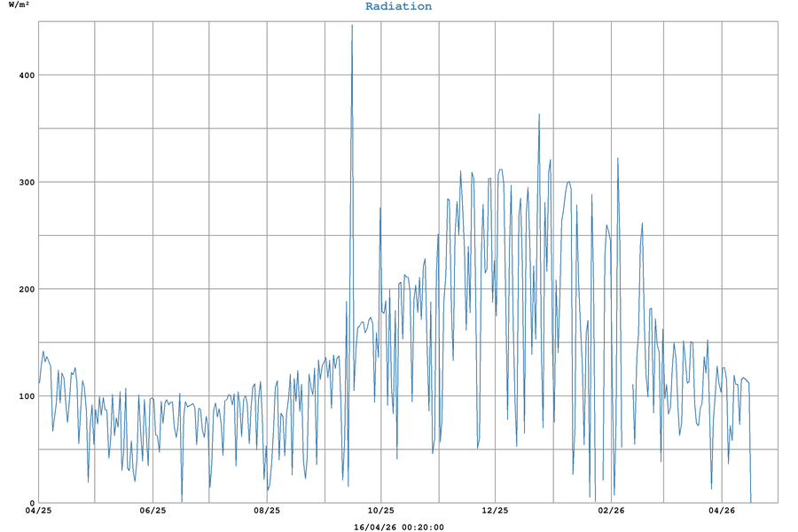Image resolution: width=798 pixels, height=532 pixels.
Task: Click the Radiation chart title
Action: tap(398, 6)
